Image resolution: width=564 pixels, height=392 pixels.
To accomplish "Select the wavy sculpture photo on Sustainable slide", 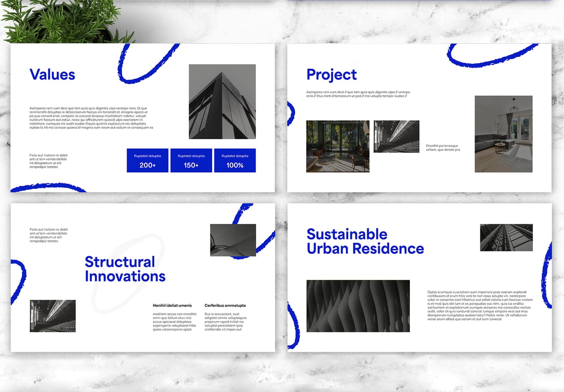I will coord(358,306).
